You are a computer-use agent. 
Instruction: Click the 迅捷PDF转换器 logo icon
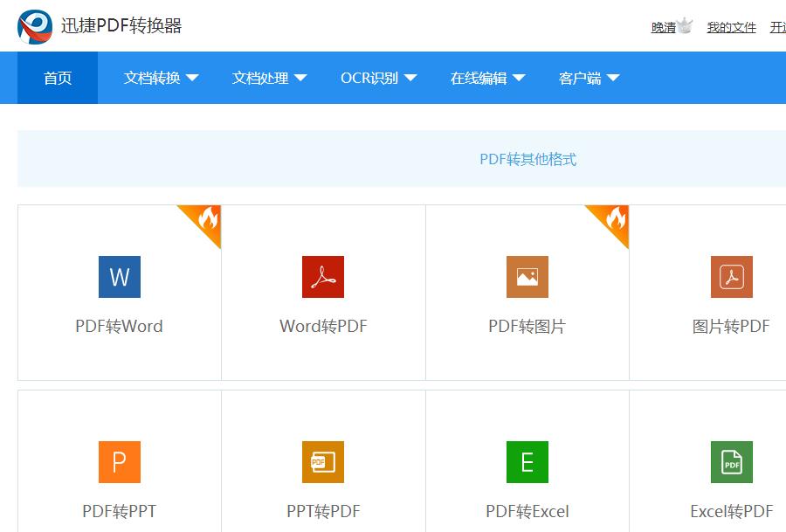pos(35,26)
